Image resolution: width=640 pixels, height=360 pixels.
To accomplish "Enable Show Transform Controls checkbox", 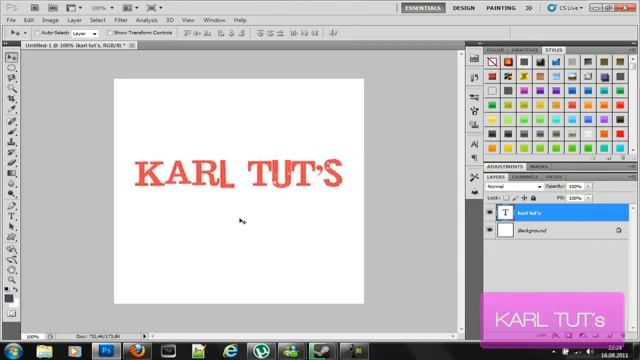I will [109, 33].
